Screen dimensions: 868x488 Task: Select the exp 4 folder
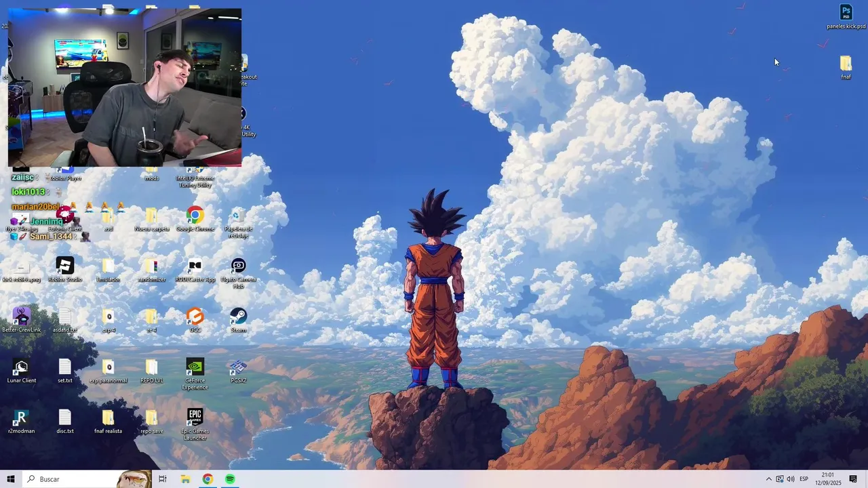pos(108,321)
